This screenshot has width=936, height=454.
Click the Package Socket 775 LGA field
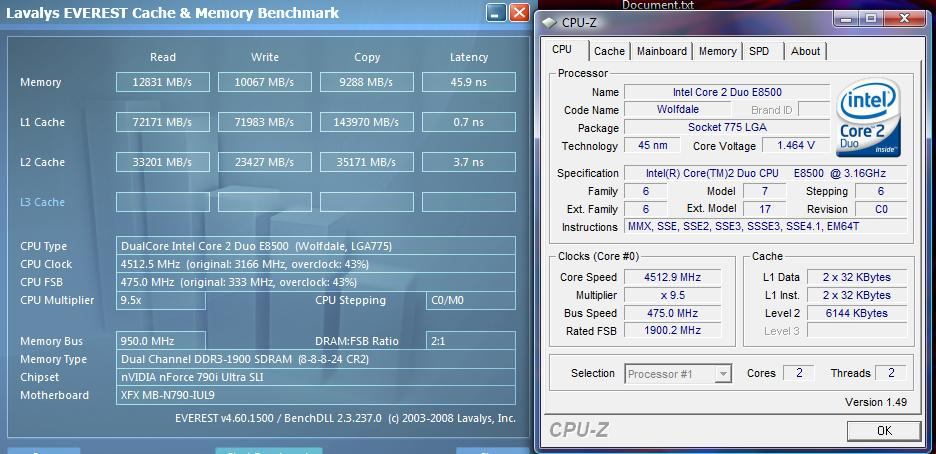[x=727, y=128]
